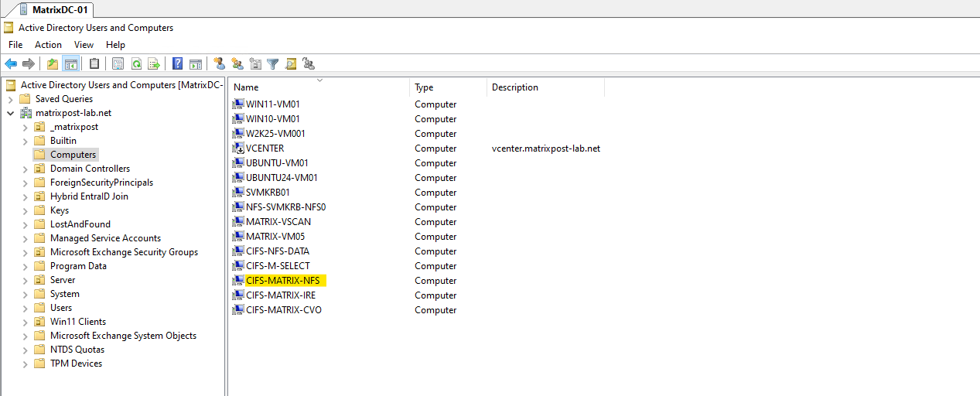Select Users container in tree
Image resolution: width=980 pixels, height=396 pixels.
[61, 308]
